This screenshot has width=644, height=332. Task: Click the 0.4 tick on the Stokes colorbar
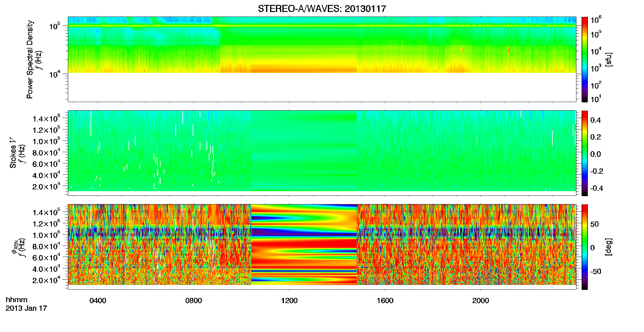[595, 120]
